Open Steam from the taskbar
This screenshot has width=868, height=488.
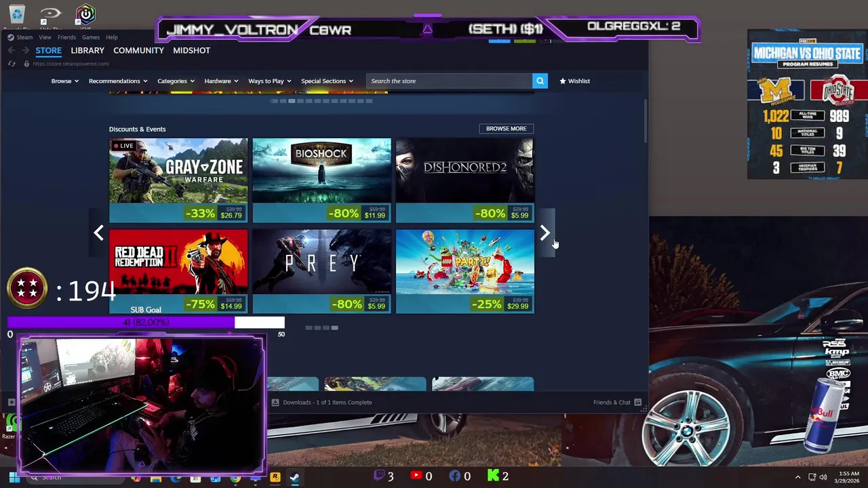click(294, 477)
